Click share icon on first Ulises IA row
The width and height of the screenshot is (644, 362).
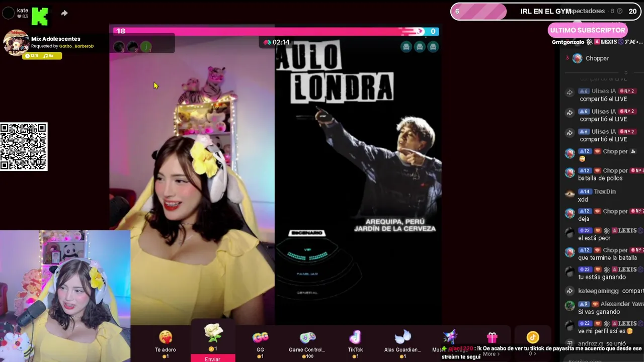click(570, 93)
